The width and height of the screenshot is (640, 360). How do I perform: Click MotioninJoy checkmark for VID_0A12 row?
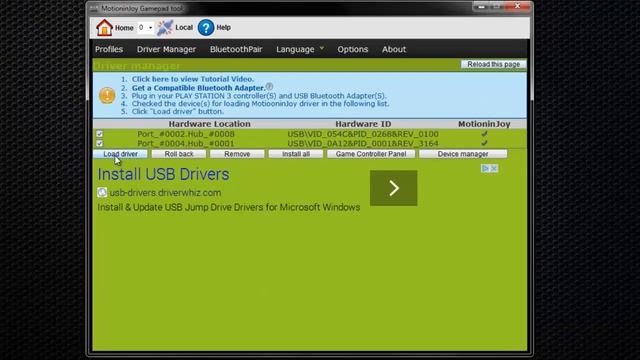[484, 143]
